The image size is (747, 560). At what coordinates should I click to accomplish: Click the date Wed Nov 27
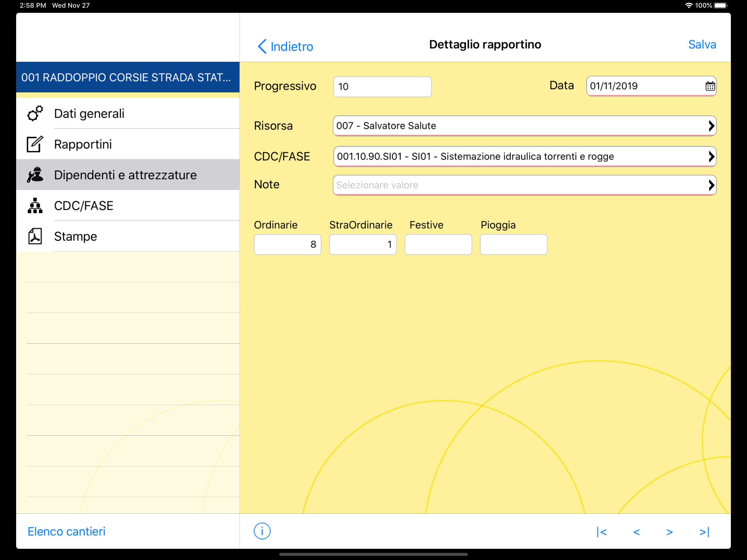(x=71, y=5)
